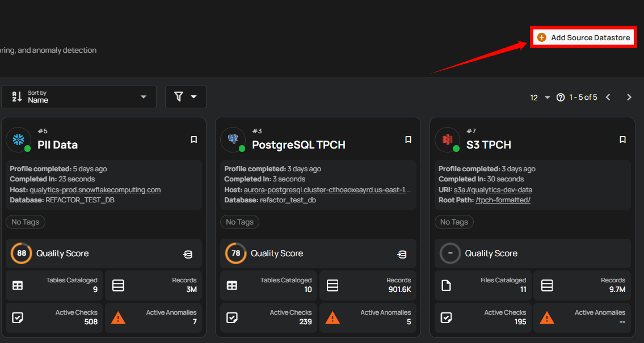The image size is (644, 343).
Task: Click the pagination help question icon
Action: click(x=561, y=98)
